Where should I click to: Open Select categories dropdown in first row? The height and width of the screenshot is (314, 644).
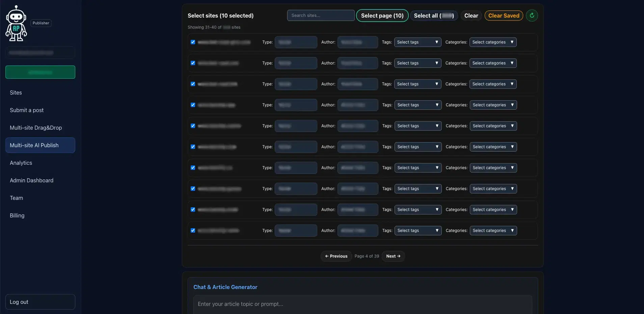[x=493, y=42]
